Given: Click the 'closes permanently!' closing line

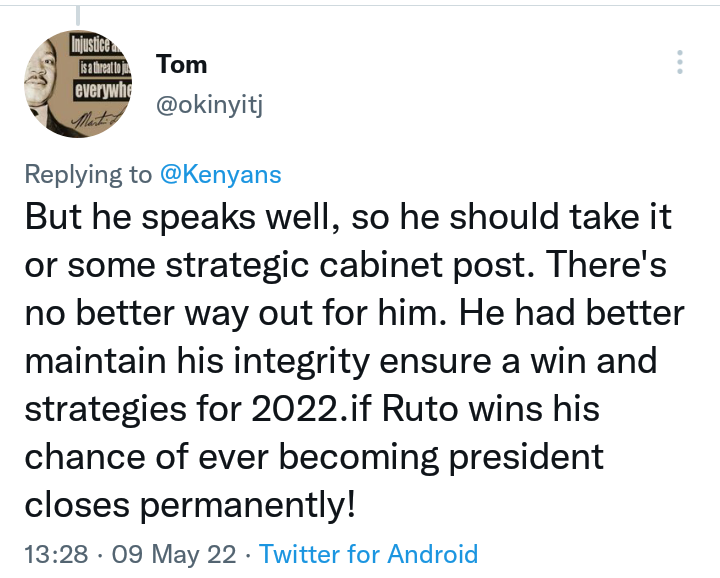Looking at the screenshot, I should 190,505.
